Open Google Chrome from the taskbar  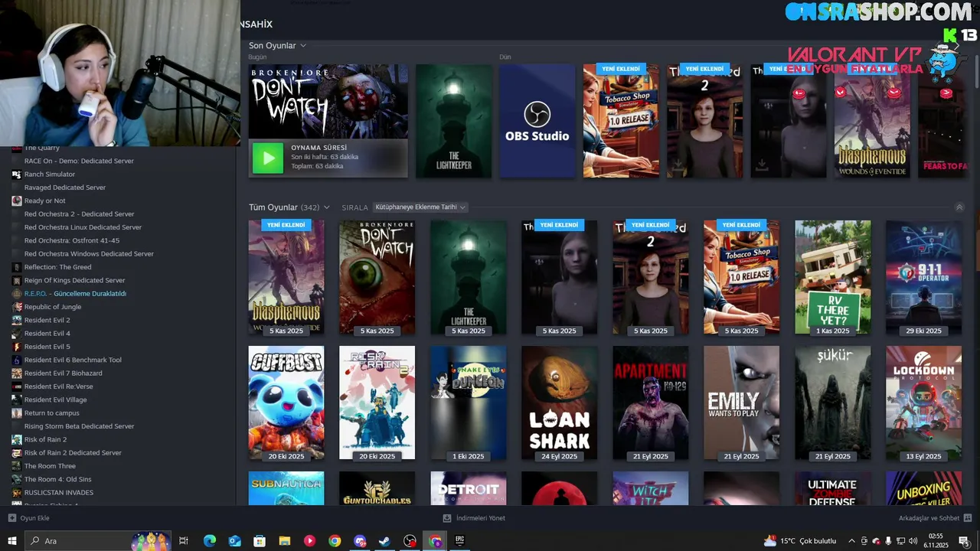point(335,541)
